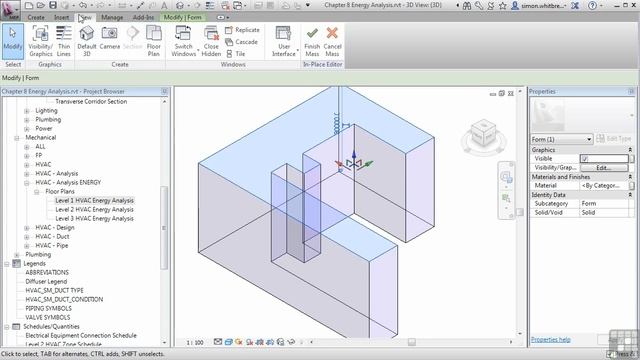Select the Transverse Corridor Section view
This screenshot has height=360, width=640.
point(91,101)
